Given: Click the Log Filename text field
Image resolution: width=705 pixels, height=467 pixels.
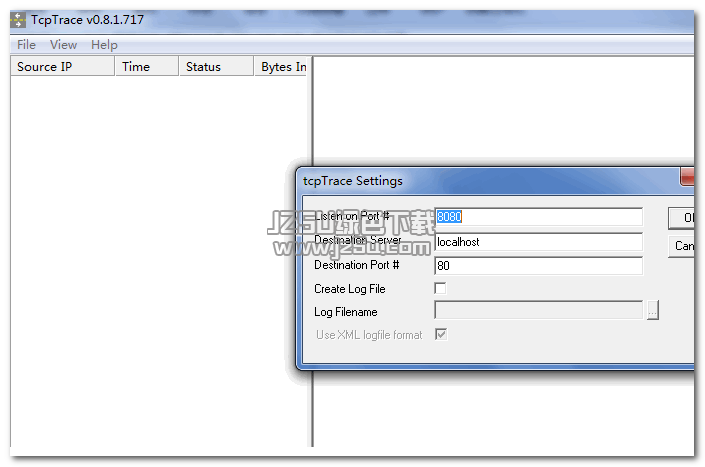Looking at the screenshot, I should click(539, 310).
